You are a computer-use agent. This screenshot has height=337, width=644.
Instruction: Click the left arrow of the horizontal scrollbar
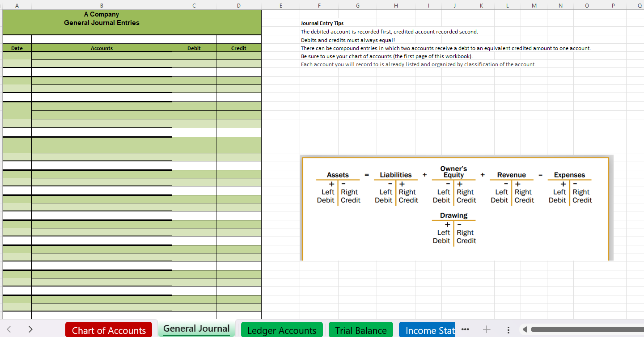(524, 329)
